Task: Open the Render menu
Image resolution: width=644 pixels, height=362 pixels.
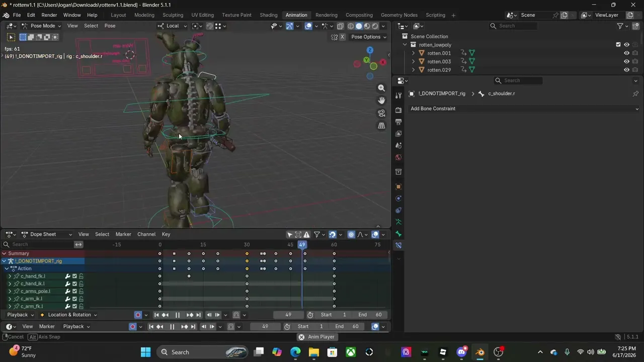Action: 49,15
